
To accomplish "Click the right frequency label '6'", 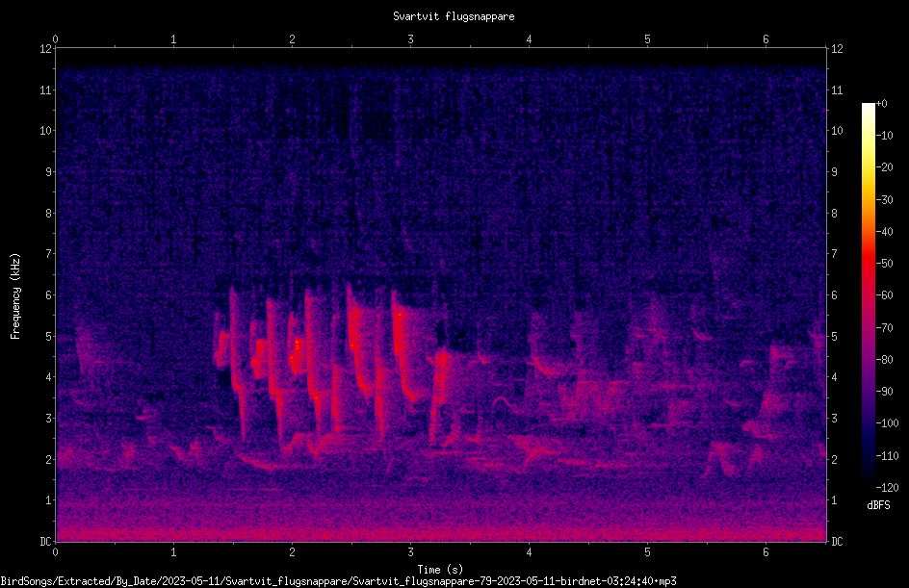I will (x=834, y=295).
